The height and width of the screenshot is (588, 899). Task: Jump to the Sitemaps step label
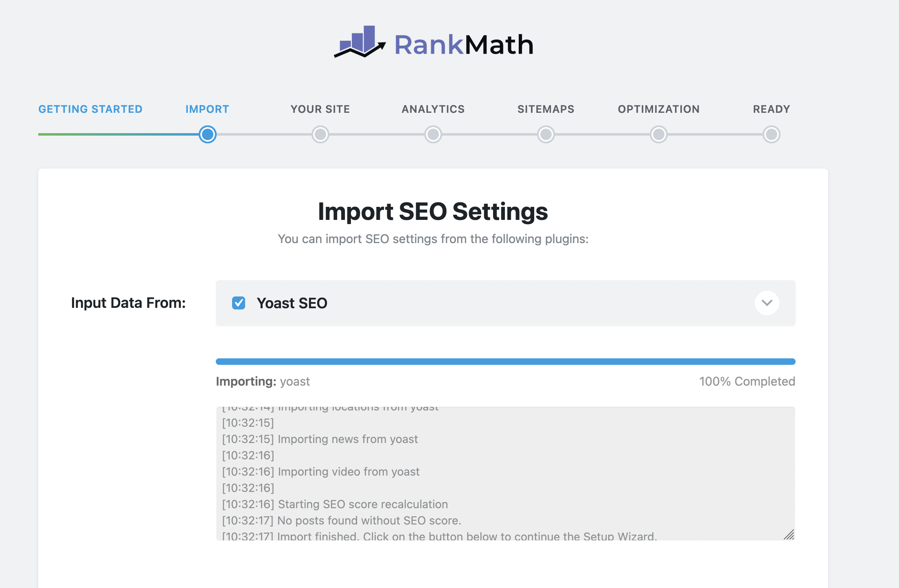click(546, 109)
